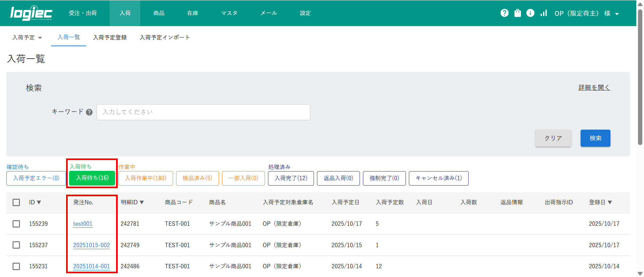Viewport: 644px width, 277px height.
Task: Expand the 入荷予定 dropdown menu
Action: point(27,38)
